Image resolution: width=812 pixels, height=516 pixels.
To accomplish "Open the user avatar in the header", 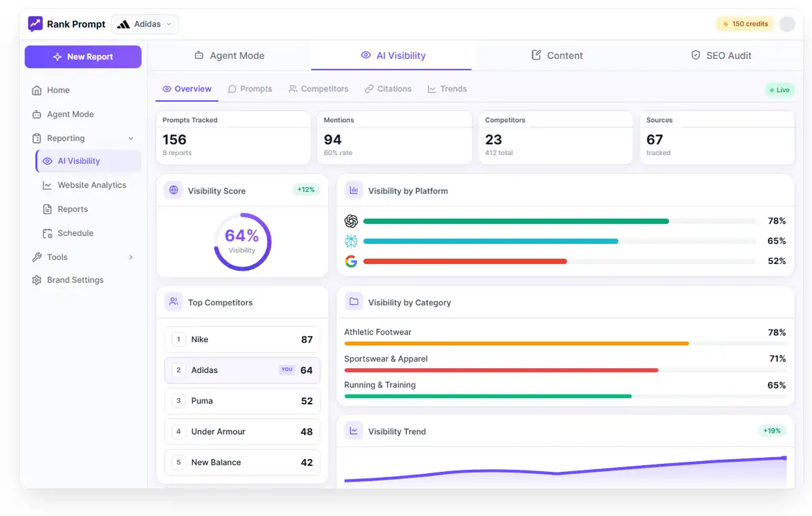I will (x=787, y=24).
